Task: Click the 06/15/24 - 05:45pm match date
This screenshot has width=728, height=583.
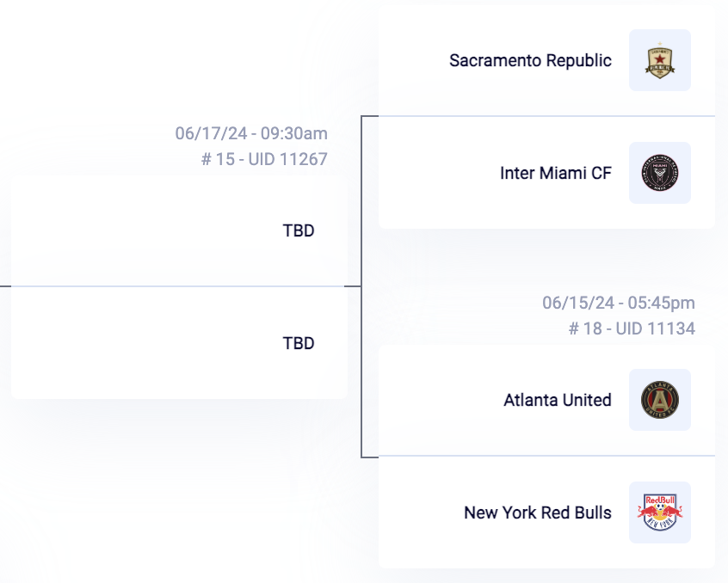Action: [619, 303]
